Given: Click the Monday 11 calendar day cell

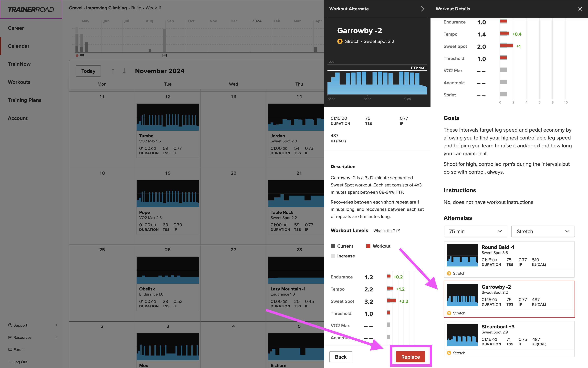Looking at the screenshot, I should click(x=102, y=130).
